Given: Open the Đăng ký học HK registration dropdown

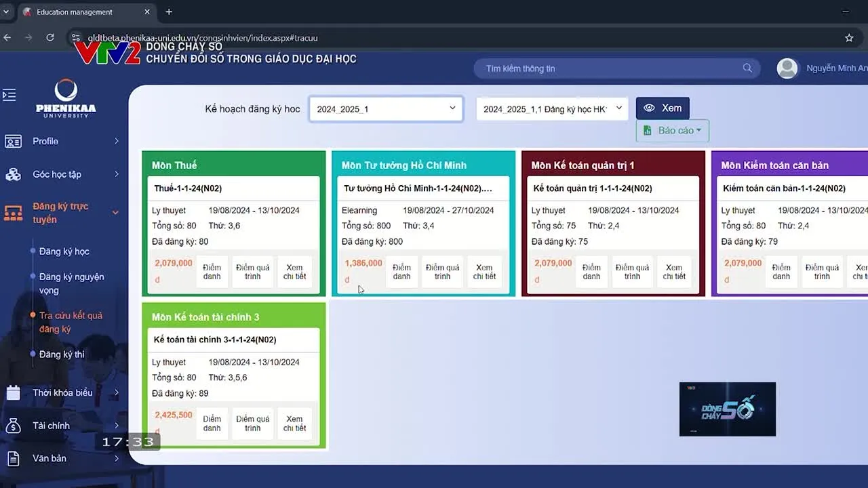Looking at the screenshot, I should tap(552, 108).
